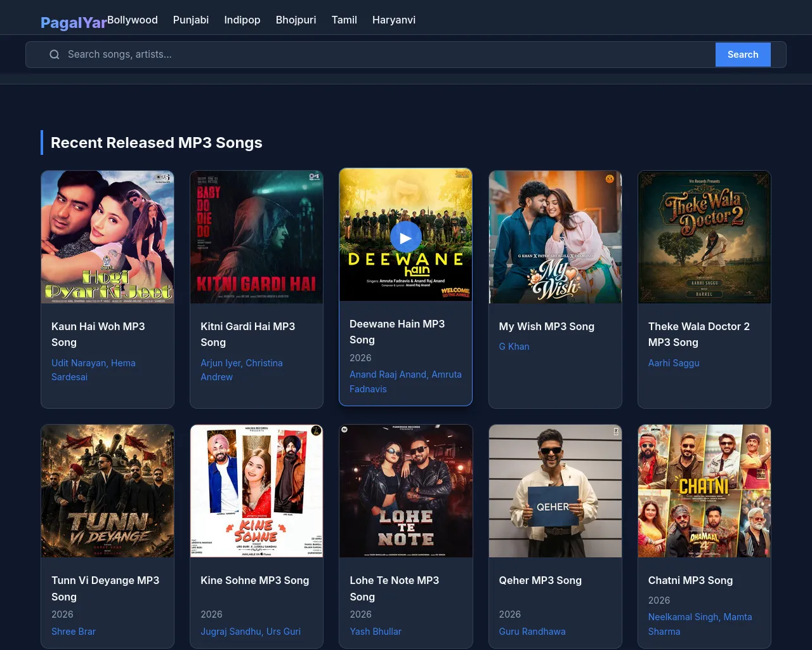Open the Deewane Hain MP3 Song title

397,332
